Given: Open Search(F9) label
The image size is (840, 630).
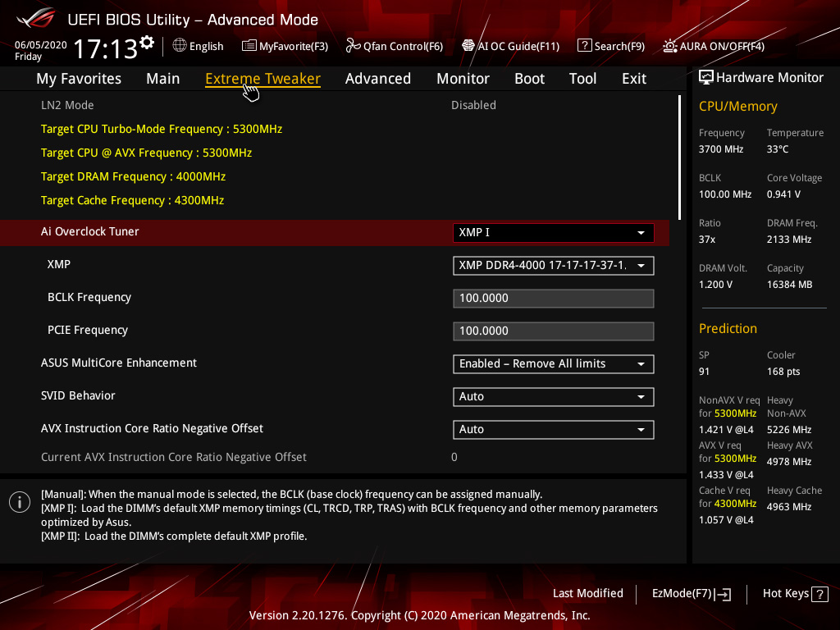Looking at the screenshot, I should click(619, 46).
